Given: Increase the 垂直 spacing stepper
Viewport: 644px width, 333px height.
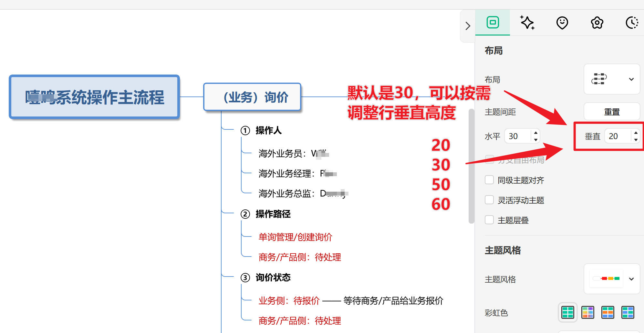Looking at the screenshot, I should pos(636,133).
